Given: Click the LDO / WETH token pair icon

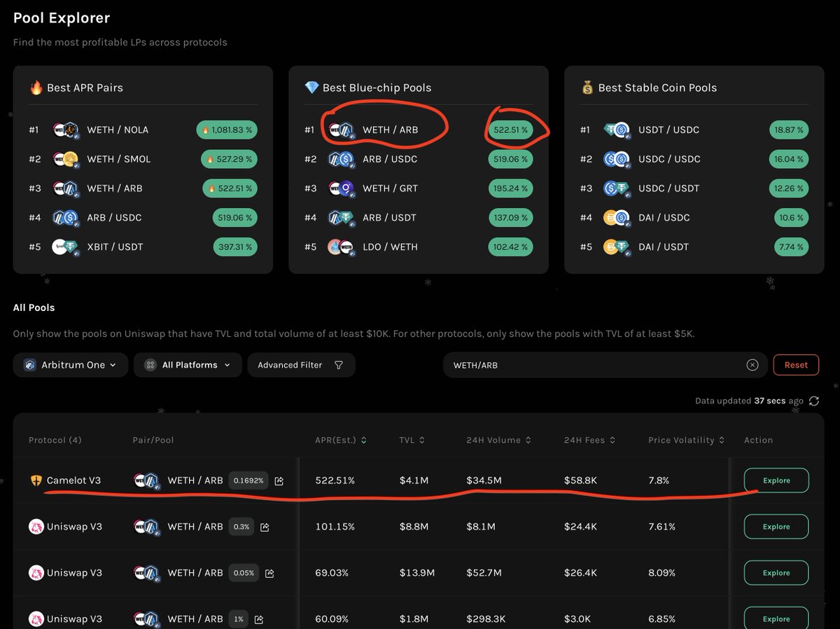Looking at the screenshot, I should (340, 247).
